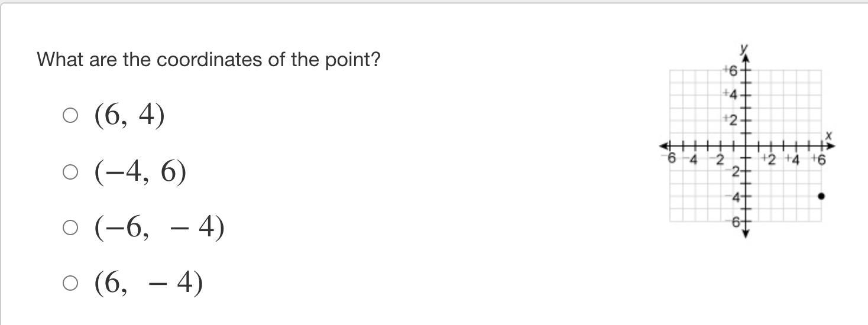Pick the (6, −4) radio button
The image size is (868, 325).
(x=70, y=284)
